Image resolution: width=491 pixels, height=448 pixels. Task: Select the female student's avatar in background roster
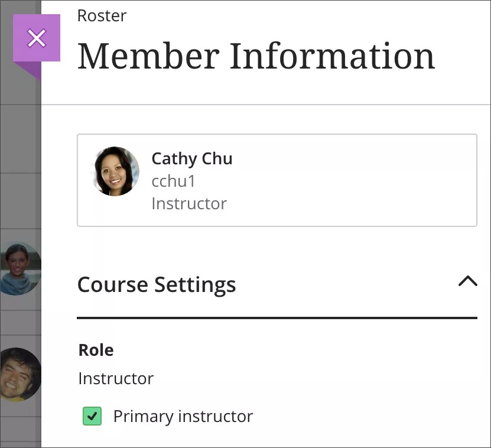click(19, 267)
